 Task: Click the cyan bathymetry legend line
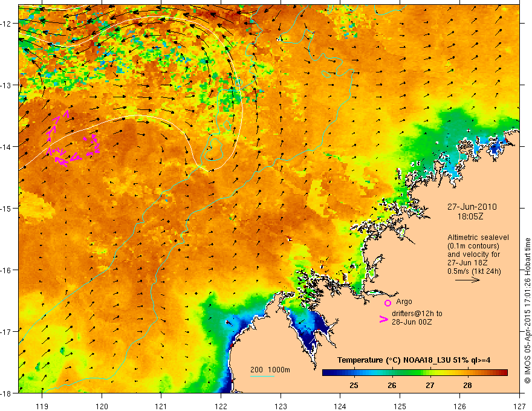tap(262, 376)
